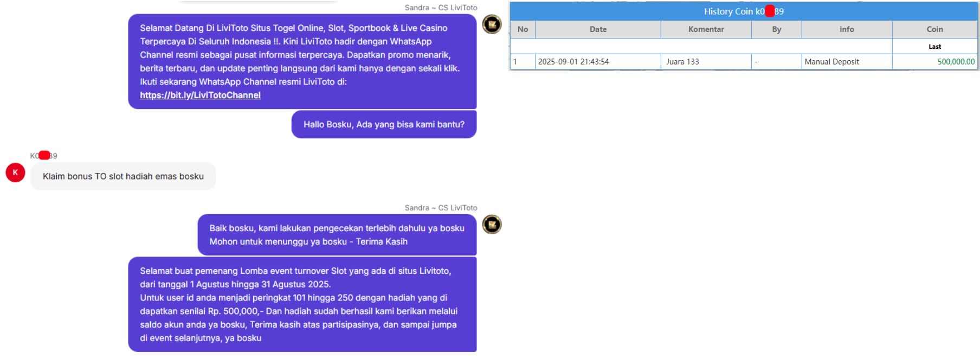Click row number '1' in the history table
Image resolution: width=980 pixels, height=359 pixels.
[x=523, y=62]
